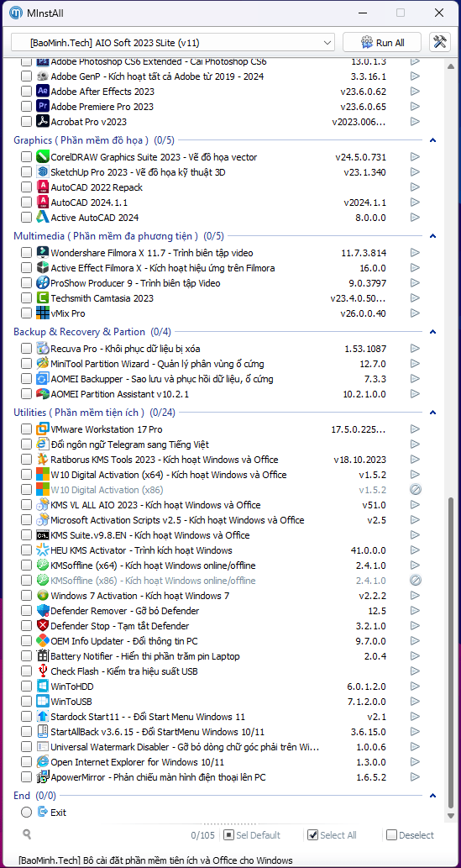Click the Check Flash USB icon

coord(43,671)
